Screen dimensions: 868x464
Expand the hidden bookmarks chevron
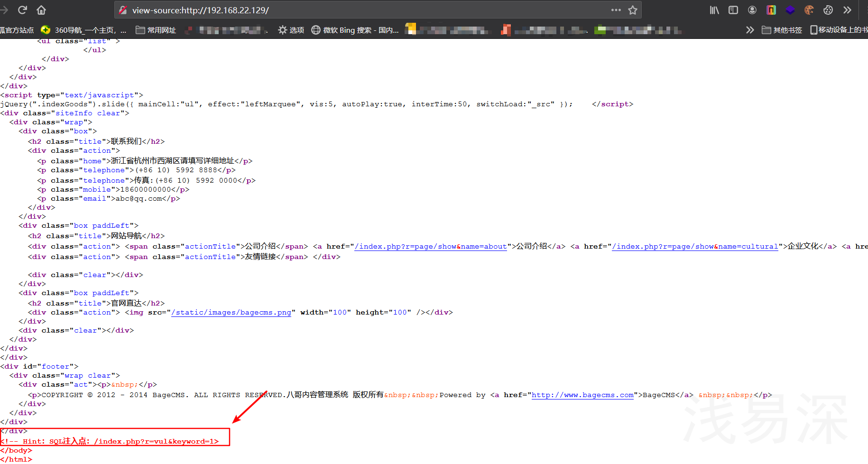pyautogui.click(x=750, y=30)
